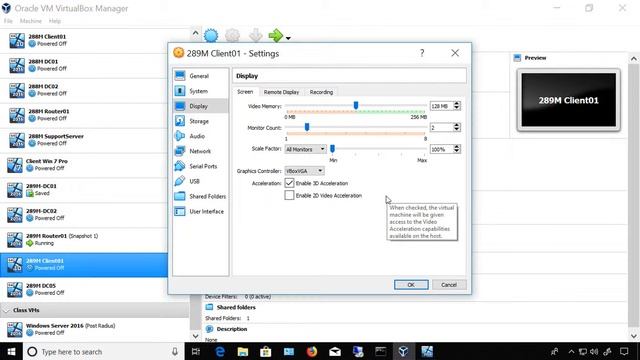Increase Video Memory with spinner up arrow
Viewport: 640px width, 360px height.
(x=457, y=104)
